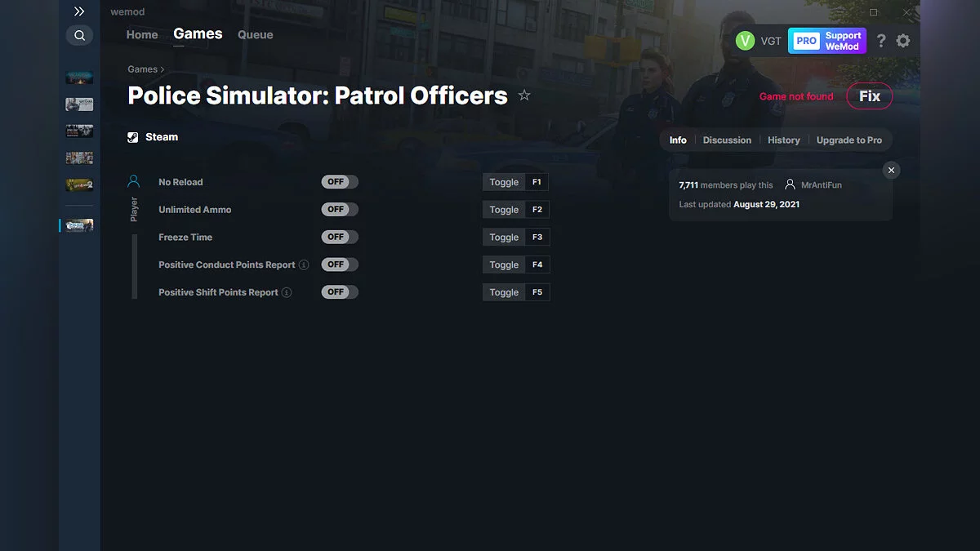Click the search icon in the sidebar
The height and width of the screenshot is (551, 980).
[x=79, y=35]
